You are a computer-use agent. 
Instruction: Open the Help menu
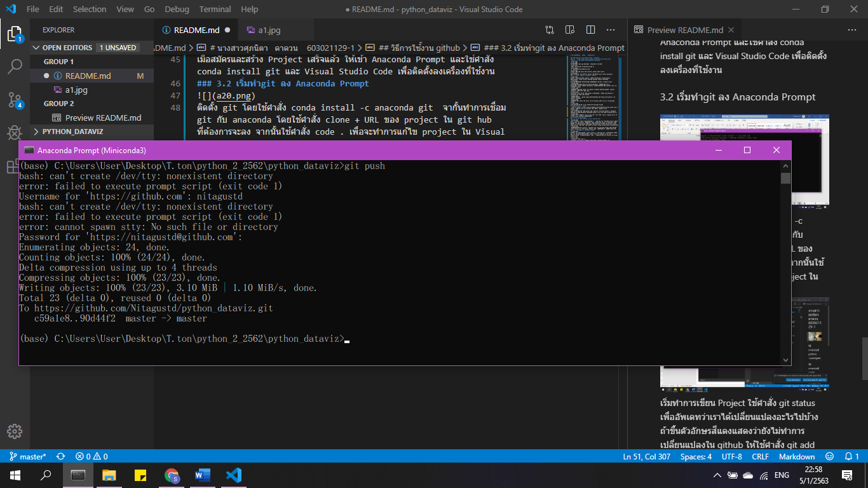[250, 9]
